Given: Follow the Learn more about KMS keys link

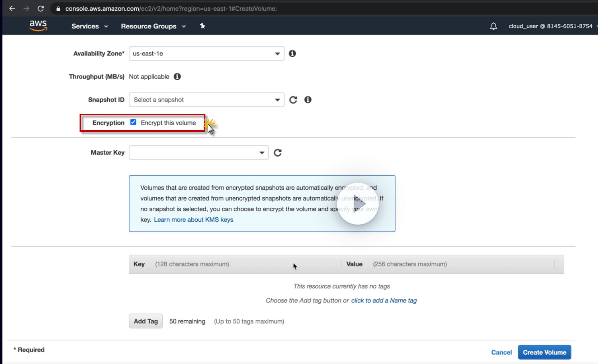Looking at the screenshot, I should click(x=194, y=220).
